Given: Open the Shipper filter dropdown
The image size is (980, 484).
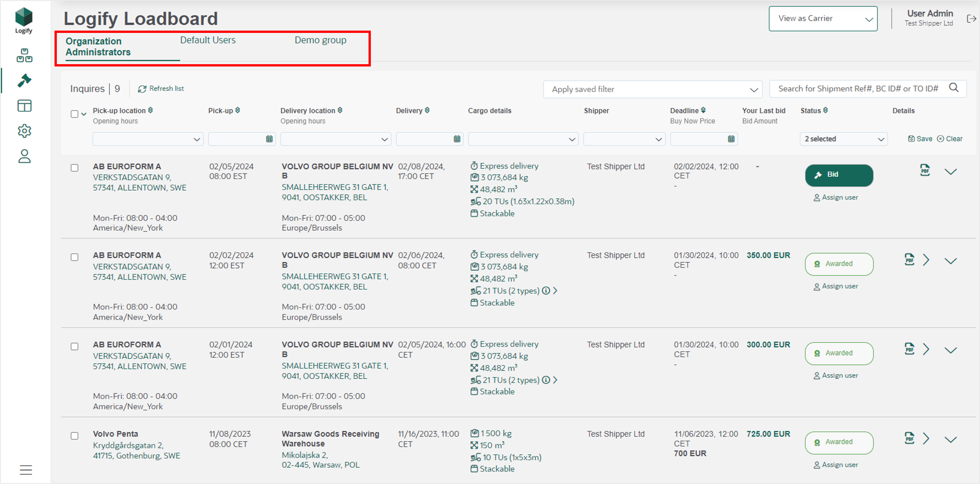Looking at the screenshot, I should coord(624,139).
